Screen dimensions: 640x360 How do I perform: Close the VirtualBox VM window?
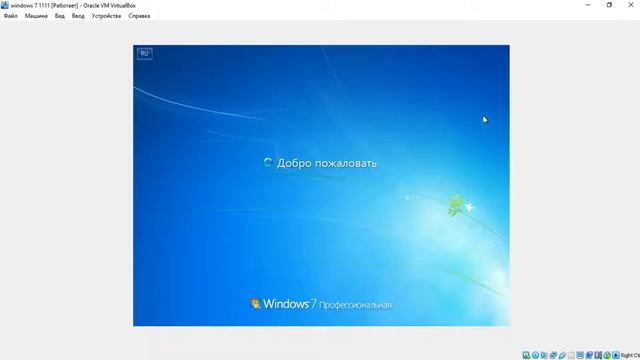click(630, 5)
